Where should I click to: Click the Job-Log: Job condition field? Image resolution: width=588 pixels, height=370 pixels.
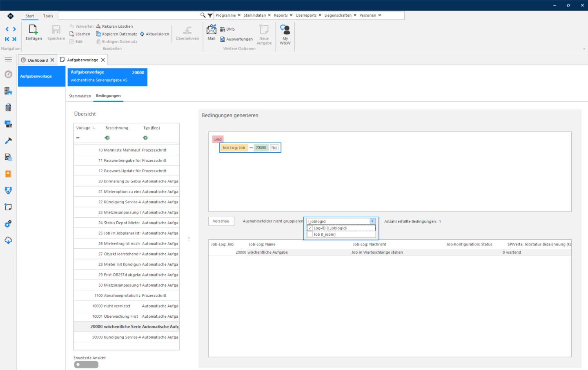coord(234,147)
